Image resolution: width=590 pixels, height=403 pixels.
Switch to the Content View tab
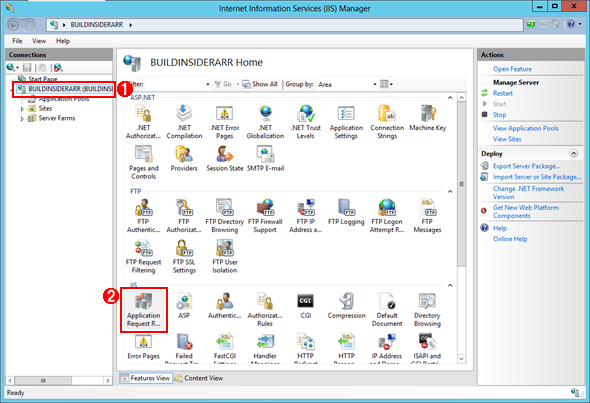pos(199,378)
